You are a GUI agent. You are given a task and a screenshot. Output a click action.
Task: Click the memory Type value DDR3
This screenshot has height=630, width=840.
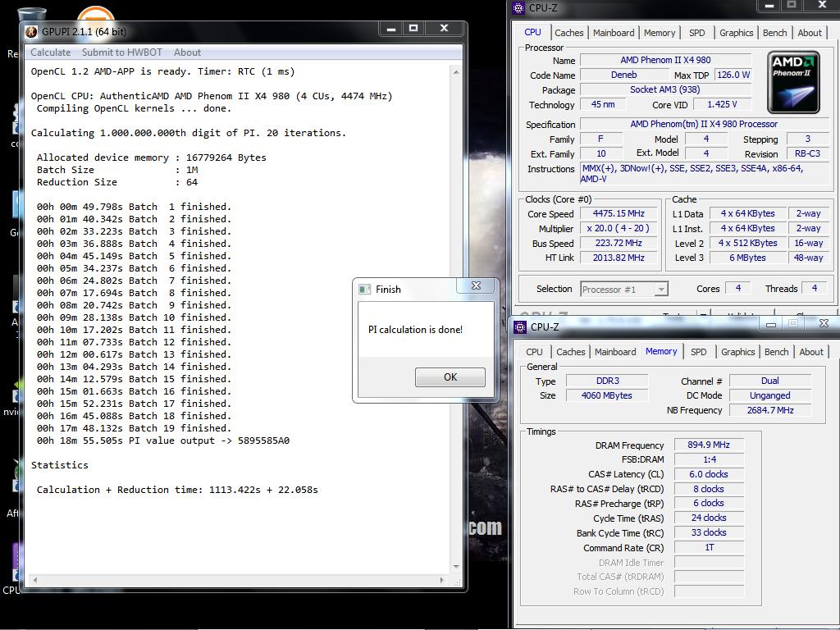pos(608,381)
